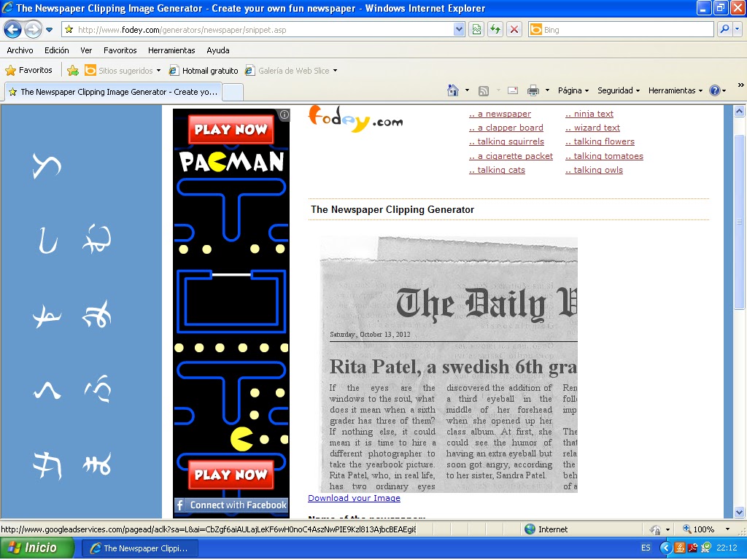Open the 'a newspaper' generator link

500,114
